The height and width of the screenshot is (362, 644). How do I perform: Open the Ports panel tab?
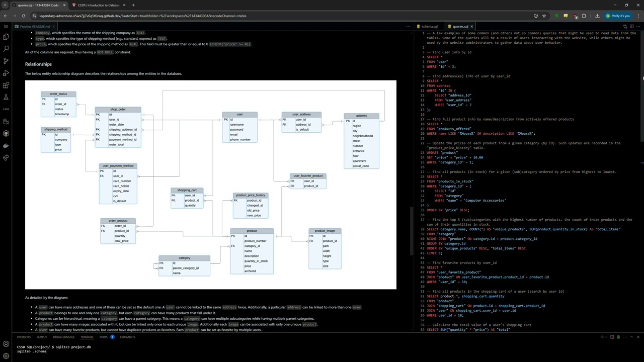pos(103,337)
